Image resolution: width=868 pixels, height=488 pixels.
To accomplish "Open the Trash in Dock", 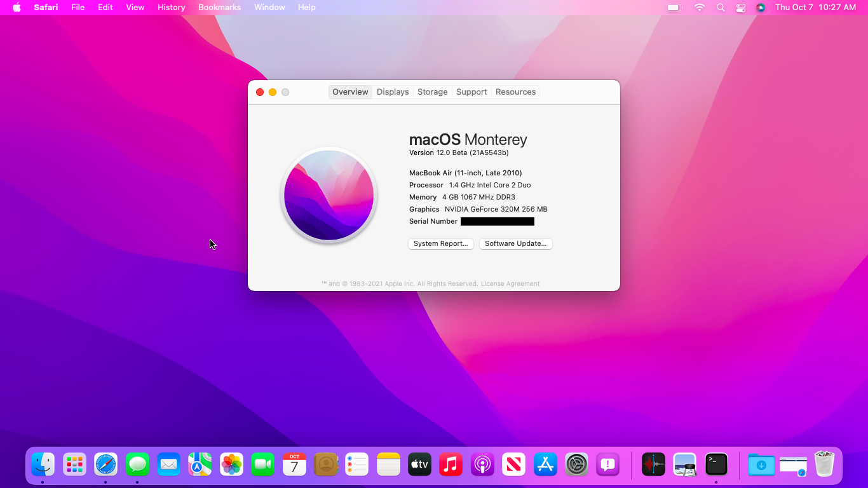I will pos(824,464).
